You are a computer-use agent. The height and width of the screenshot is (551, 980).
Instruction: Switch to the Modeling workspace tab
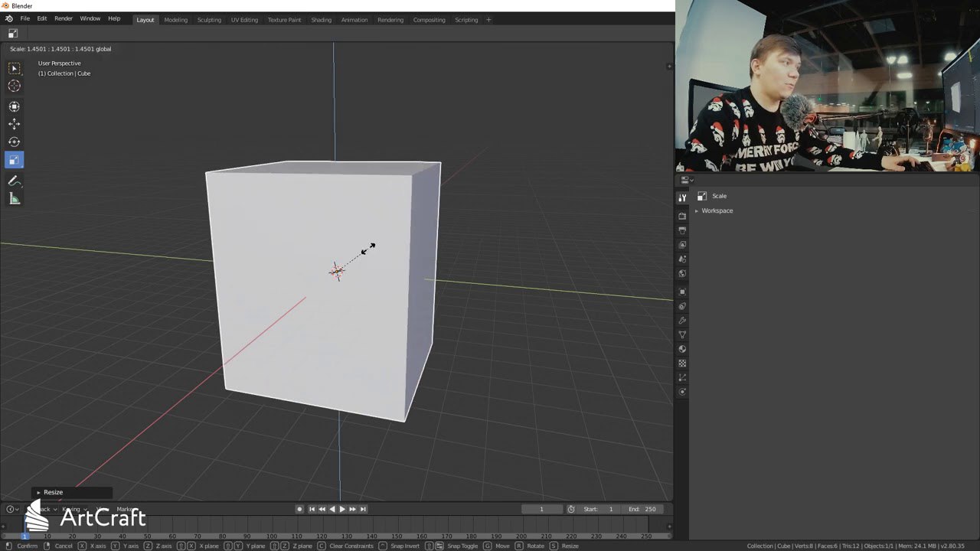tap(176, 20)
